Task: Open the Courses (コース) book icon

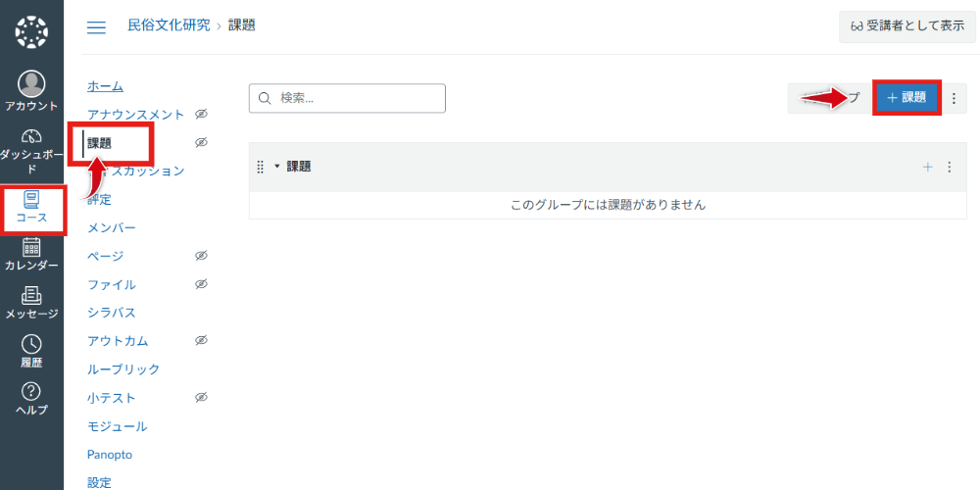Action: click(x=31, y=200)
